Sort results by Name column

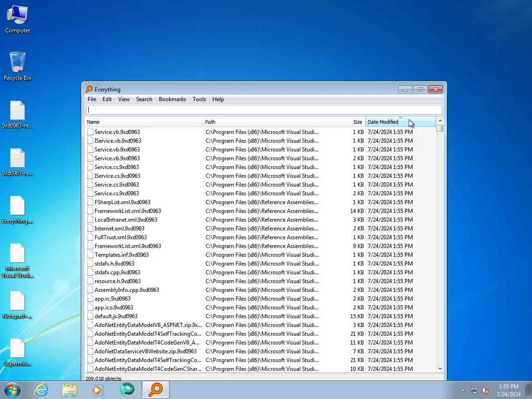click(x=144, y=122)
